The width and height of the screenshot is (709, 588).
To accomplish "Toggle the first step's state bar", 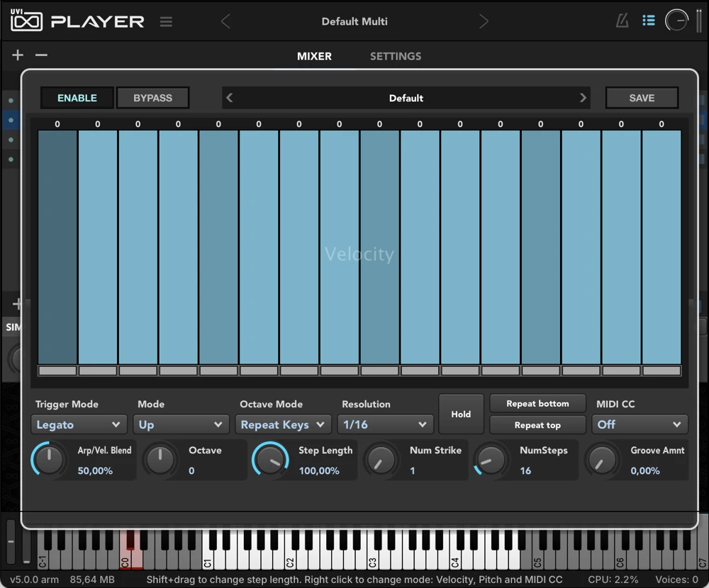I will 57,371.
